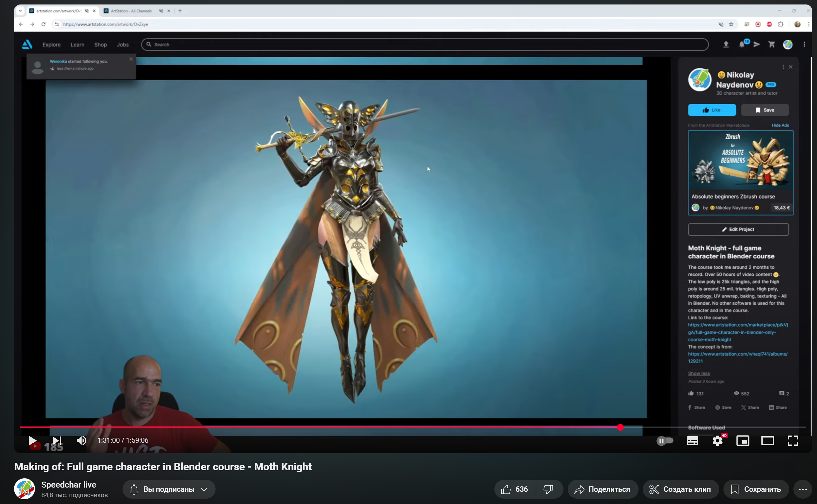Enable subtitles in the player
817x504 pixels.
pyautogui.click(x=692, y=441)
